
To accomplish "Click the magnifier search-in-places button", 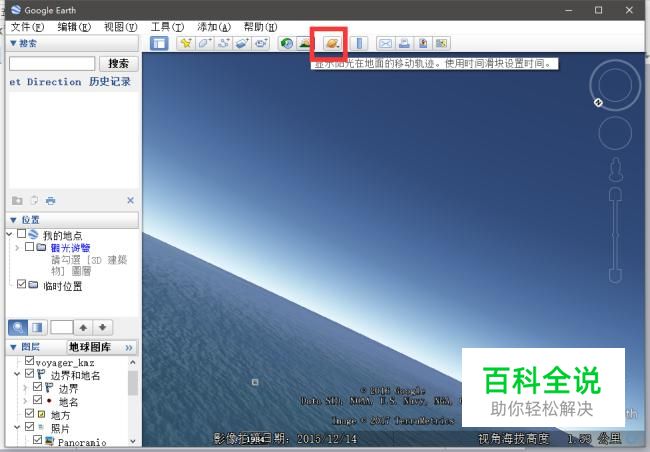I will [x=18, y=328].
